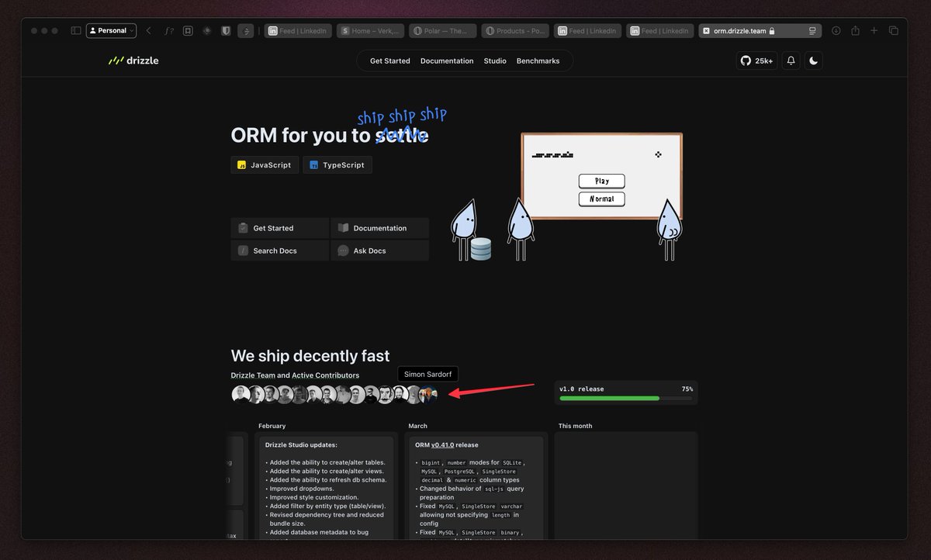
Task: Select the TypeScript language badge
Action: click(x=337, y=164)
